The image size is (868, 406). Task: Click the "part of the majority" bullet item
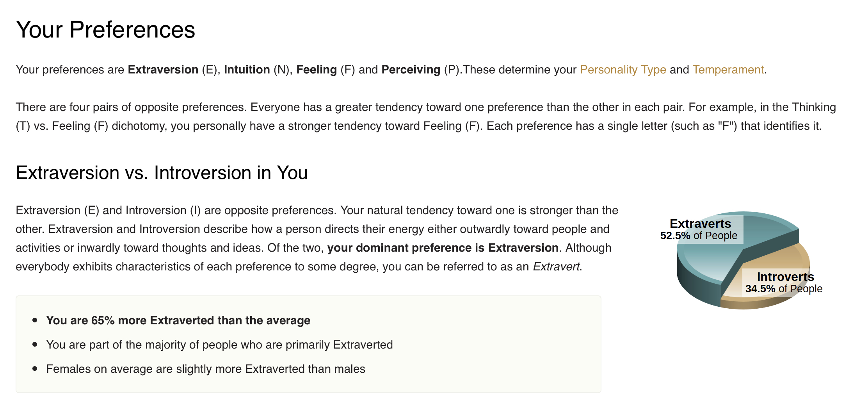[x=219, y=345]
